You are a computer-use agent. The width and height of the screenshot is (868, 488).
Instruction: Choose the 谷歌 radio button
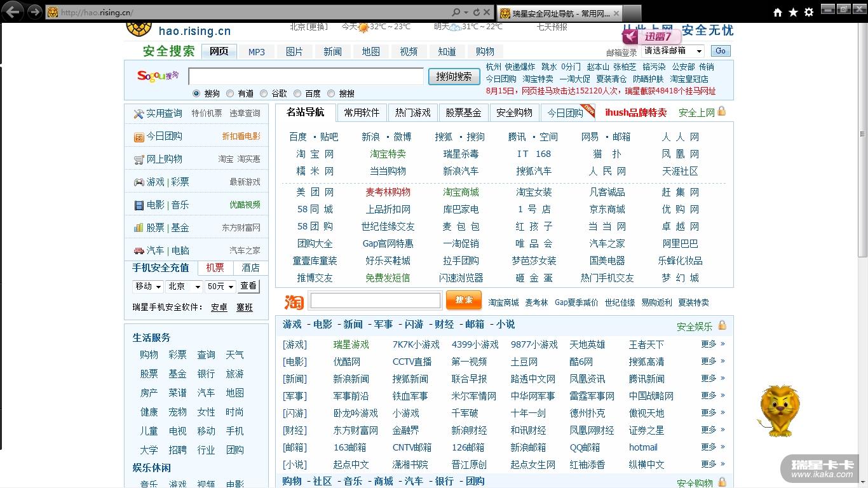click(x=264, y=93)
